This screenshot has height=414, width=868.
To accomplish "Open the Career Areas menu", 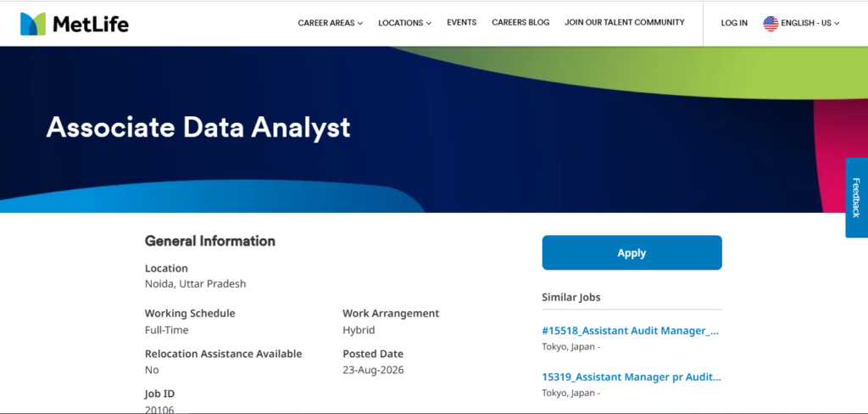I will point(331,23).
